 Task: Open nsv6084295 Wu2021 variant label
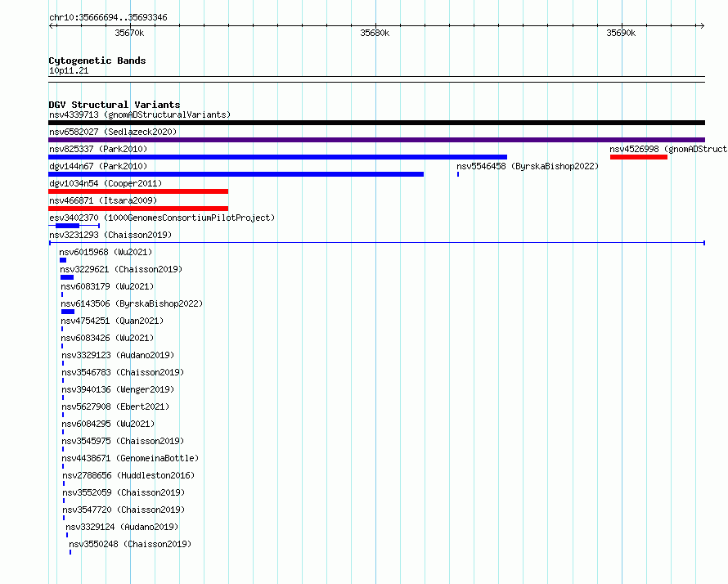click(x=108, y=424)
